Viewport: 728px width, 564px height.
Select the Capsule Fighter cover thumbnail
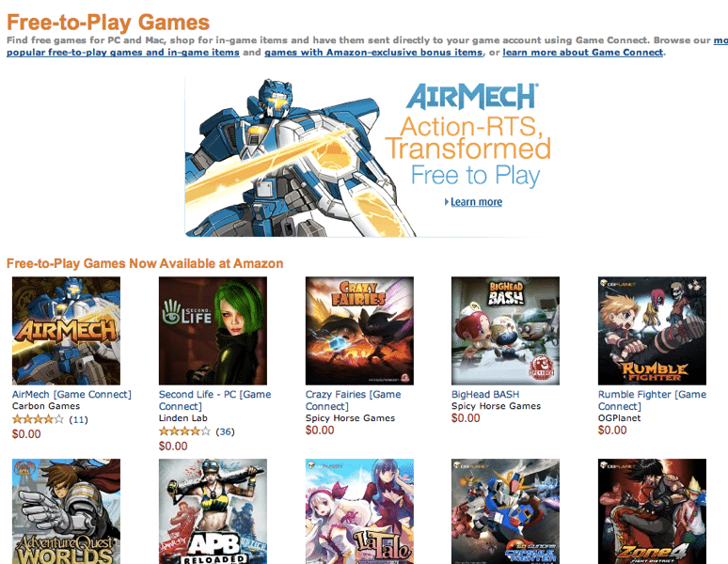coord(505,511)
